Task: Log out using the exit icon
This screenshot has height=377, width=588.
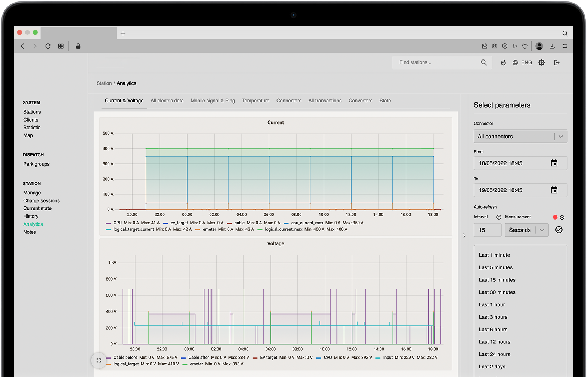Action: tap(557, 62)
